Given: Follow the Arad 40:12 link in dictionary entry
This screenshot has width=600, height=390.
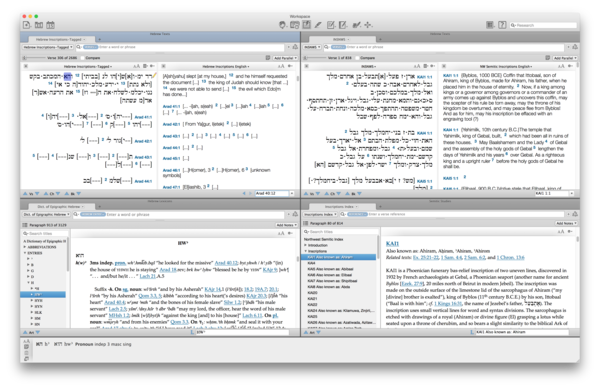Looking at the screenshot, I should [225, 263].
